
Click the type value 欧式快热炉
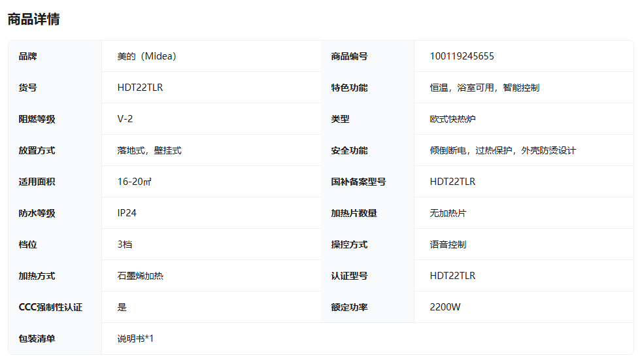(x=452, y=119)
